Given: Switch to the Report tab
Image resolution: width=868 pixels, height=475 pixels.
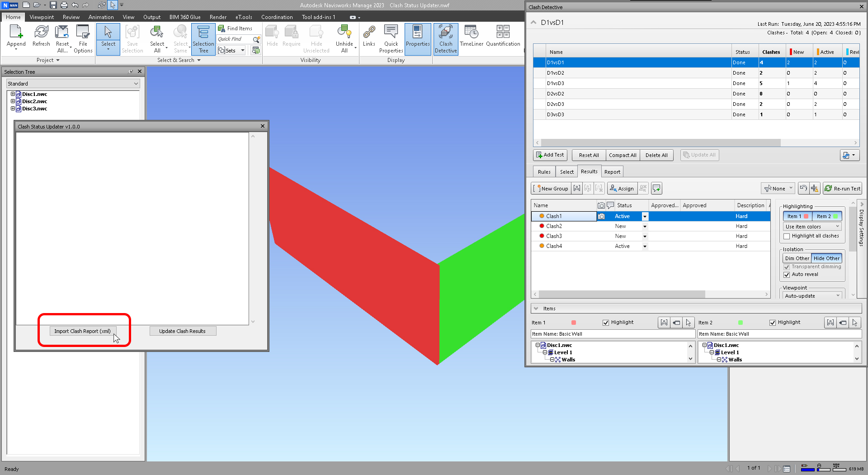Looking at the screenshot, I should (612, 172).
